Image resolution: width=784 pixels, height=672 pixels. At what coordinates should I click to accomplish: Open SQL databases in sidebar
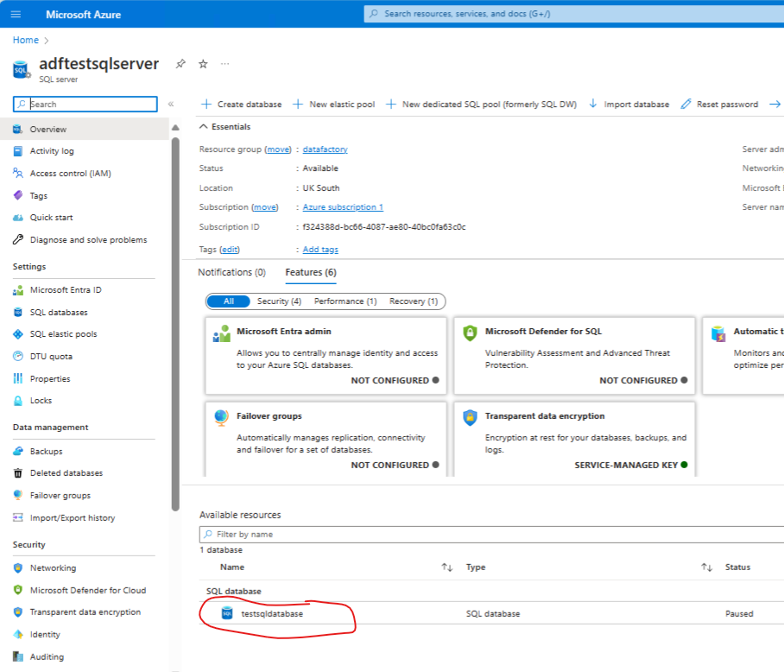[59, 313]
